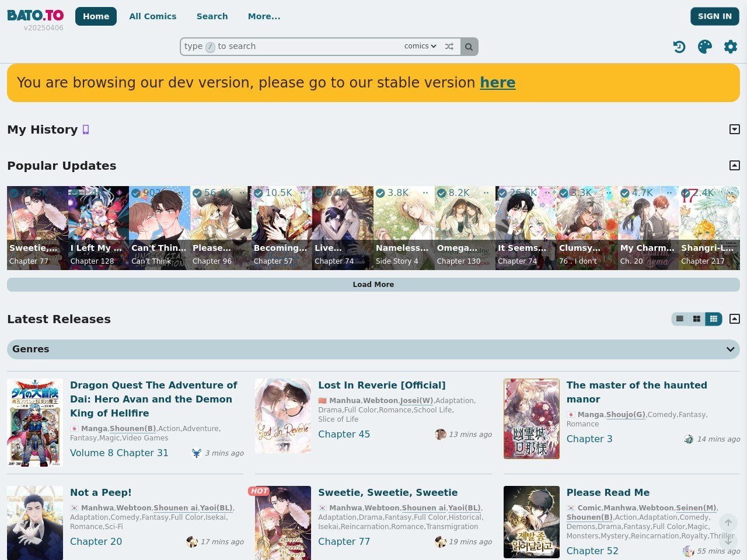The height and width of the screenshot is (560, 747).
Task: Click uploader avatar next to '13 mins ago'
Action: [x=441, y=435]
